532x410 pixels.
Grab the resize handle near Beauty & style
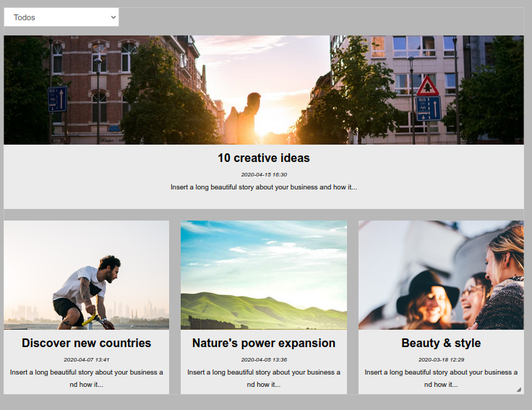point(519,390)
